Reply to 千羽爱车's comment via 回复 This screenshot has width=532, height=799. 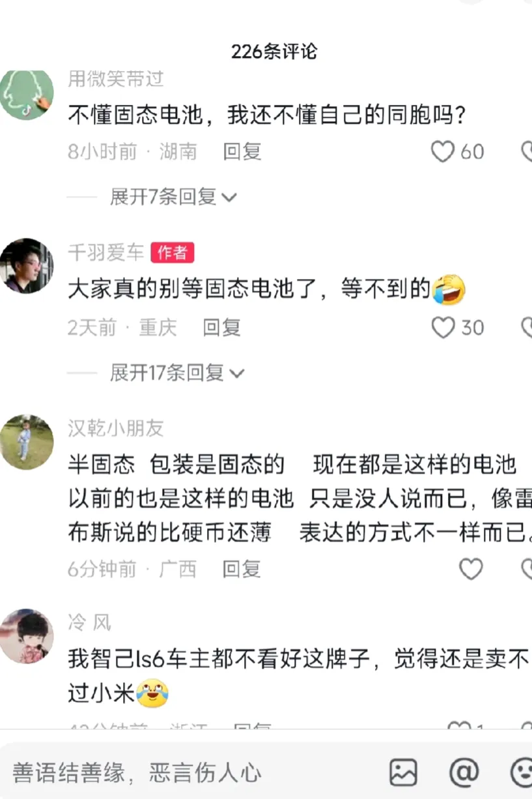point(222,328)
